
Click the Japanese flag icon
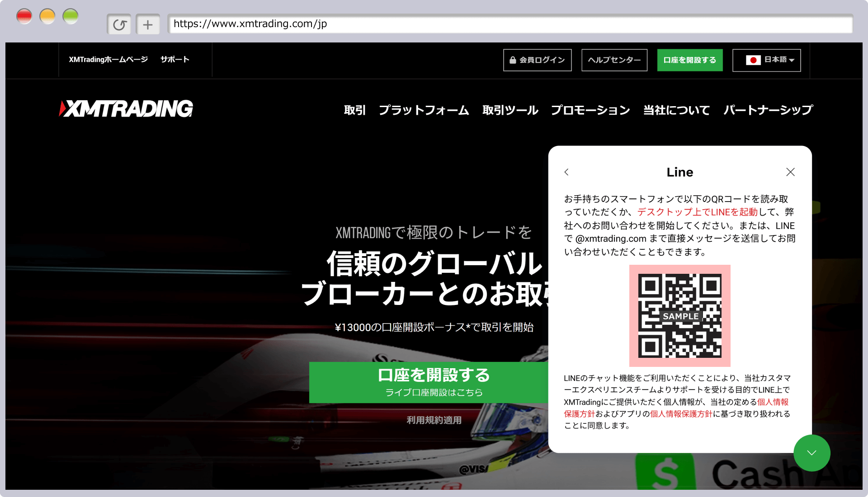coord(753,60)
